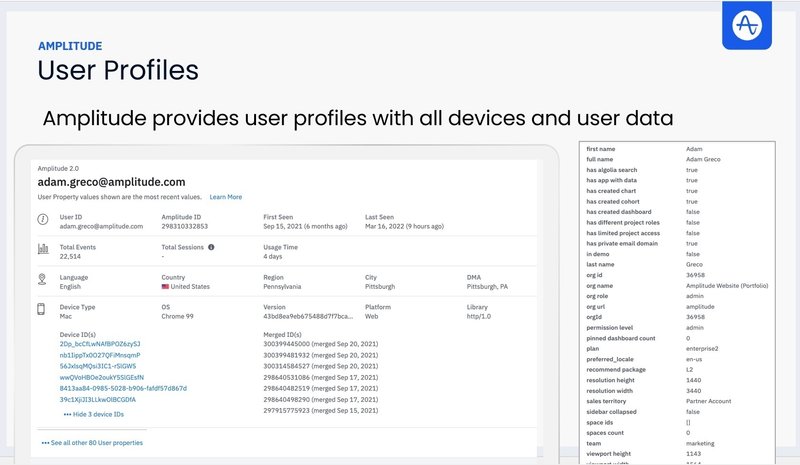Viewport: 800px width, 465px height.
Task: Click the location pin icon beside Language
Action: click(x=42, y=279)
